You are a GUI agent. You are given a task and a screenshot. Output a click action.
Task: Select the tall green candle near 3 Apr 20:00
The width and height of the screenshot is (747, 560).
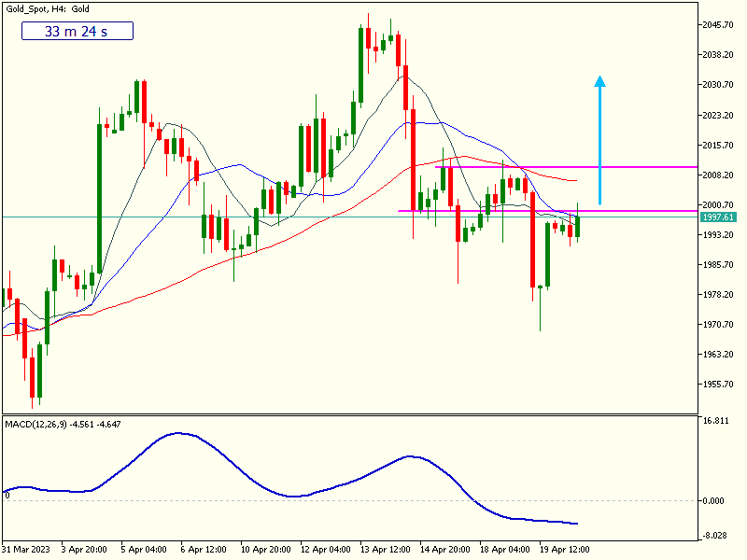point(98,196)
